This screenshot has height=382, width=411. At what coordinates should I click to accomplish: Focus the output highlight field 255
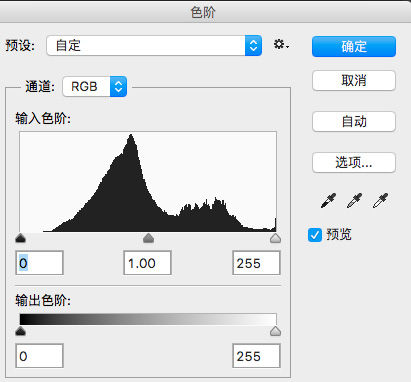(x=256, y=356)
